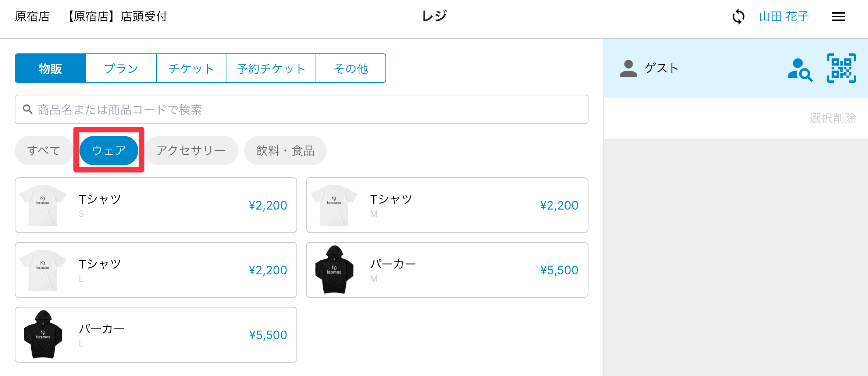Click the sync refresh icon
The height and width of the screenshot is (376, 868).
click(738, 17)
